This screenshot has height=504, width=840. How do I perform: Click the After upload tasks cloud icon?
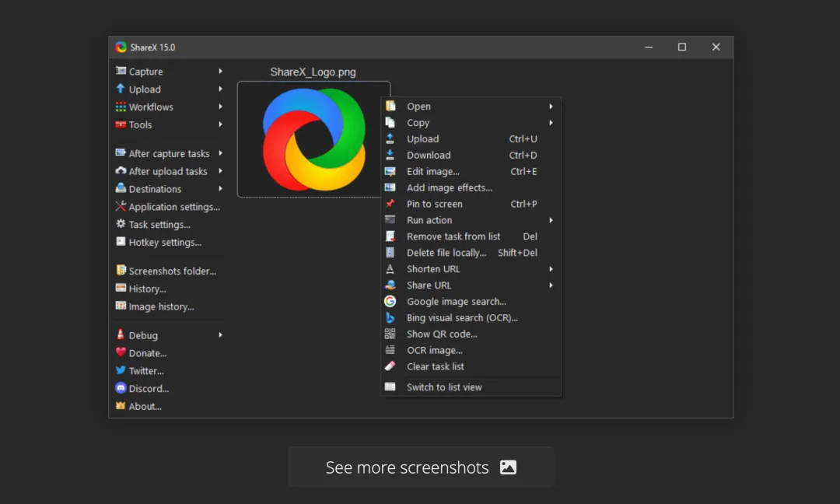121,171
